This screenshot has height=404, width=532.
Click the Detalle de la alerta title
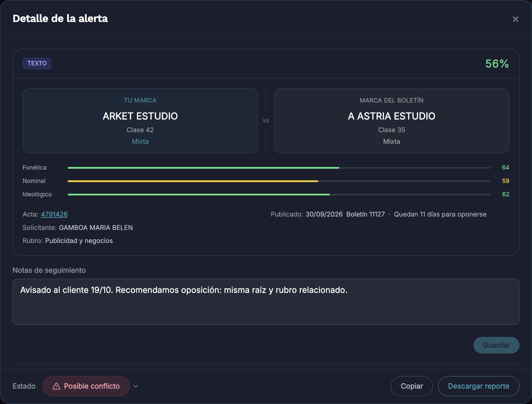pyautogui.click(x=60, y=18)
